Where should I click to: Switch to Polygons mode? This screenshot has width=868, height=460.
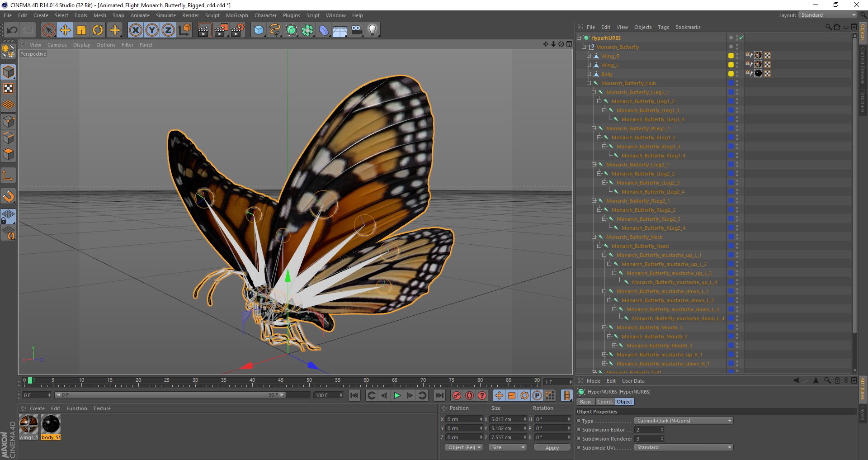pos(8,154)
